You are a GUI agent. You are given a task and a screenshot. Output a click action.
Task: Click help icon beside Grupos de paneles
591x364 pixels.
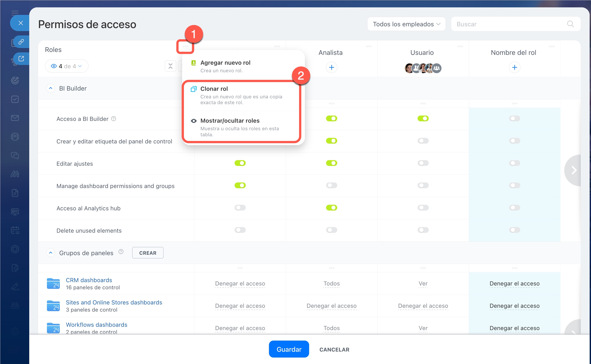click(121, 252)
